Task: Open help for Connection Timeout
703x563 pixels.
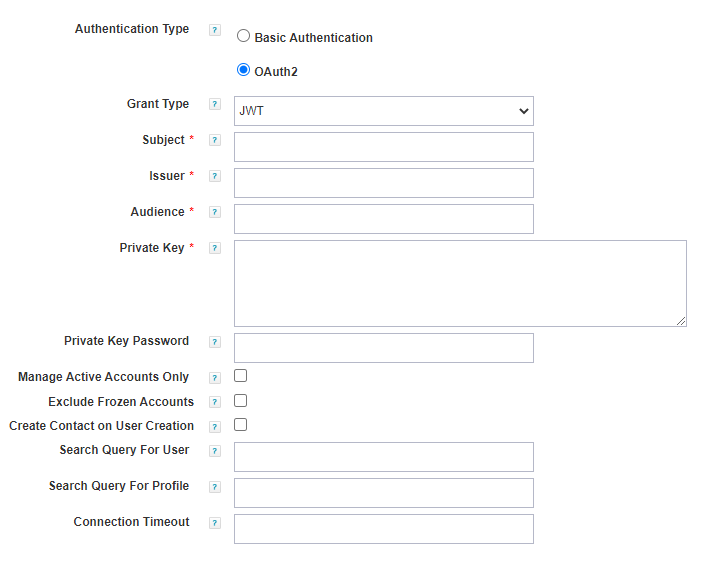Action: click(x=215, y=523)
